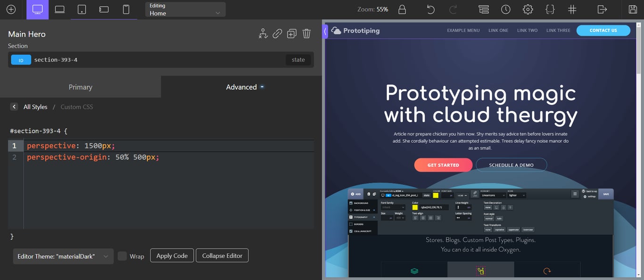Open the Editor Theme dropdown
The image size is (644, 280).
click(x=63, y=256)
